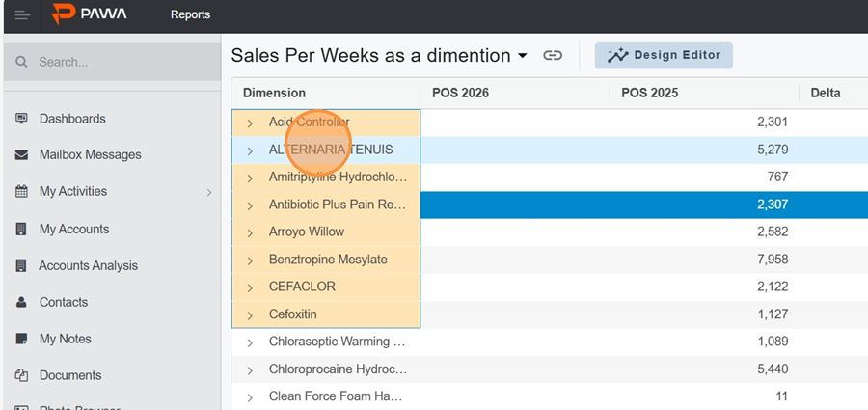Viewport: 868px width, 410px height.
Task: Expand the My Activities submenu arrow
Action: (208, 193)
